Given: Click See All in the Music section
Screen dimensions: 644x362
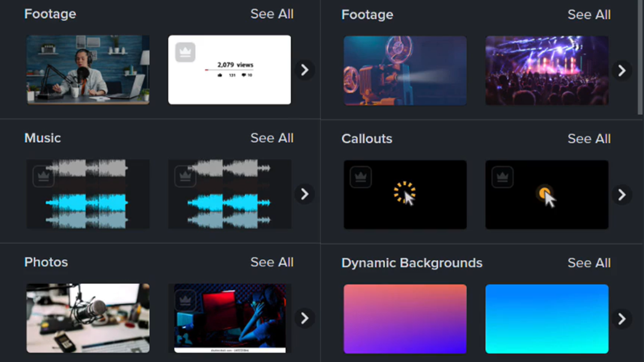Looking at the screenshot, I should [x=272, y=138].
